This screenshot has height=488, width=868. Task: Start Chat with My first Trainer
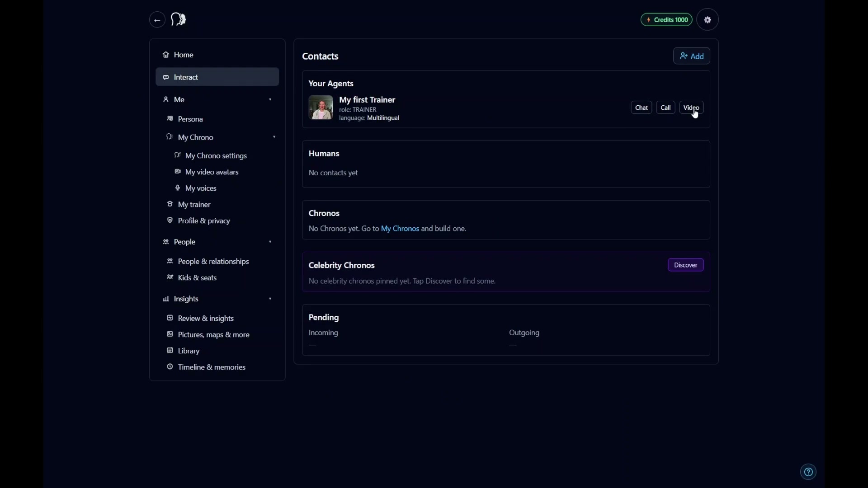(x=641, y=108)
